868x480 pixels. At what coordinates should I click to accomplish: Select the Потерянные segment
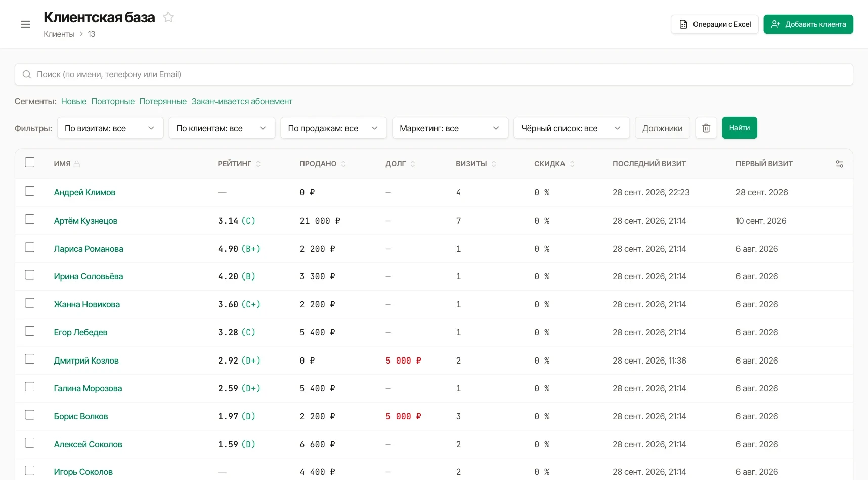click(163, 101)
